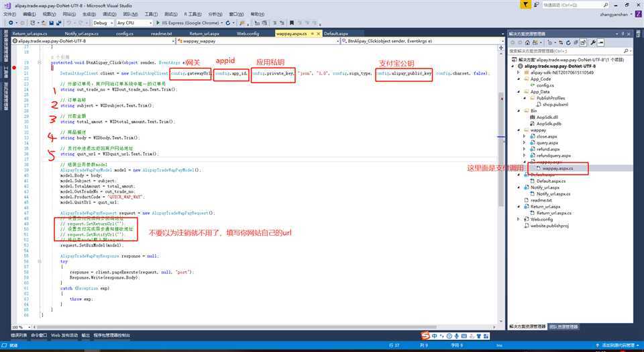The image size is (644, 352).
Task: Open the IIS Express browser dropdown arrow
Action: coord(222,23)
